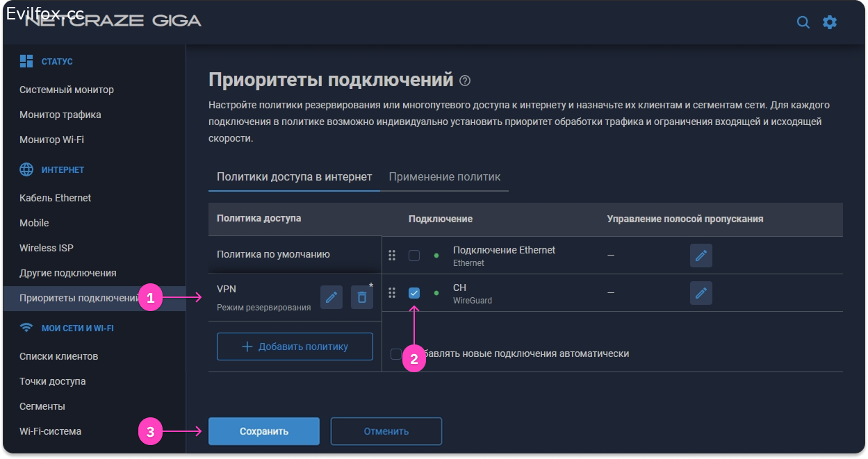
Task: Switch to Применение политик tab
Action: point(444,176)
